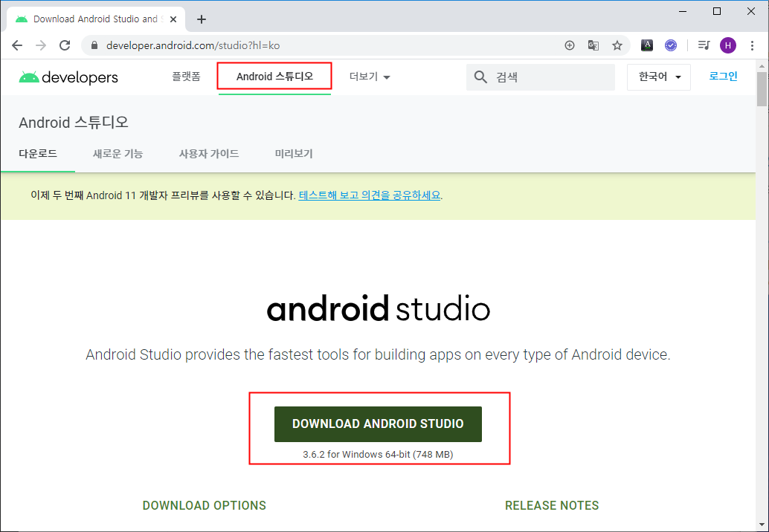769x532 pixels.
Task: Go back with the browser back arrow
Action: tap(17, 45)
